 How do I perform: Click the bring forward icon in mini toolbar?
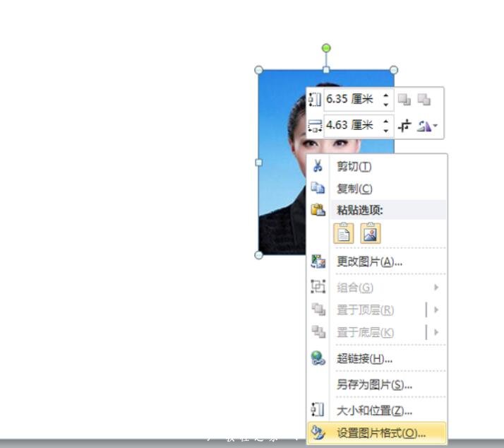click(404, 100)
